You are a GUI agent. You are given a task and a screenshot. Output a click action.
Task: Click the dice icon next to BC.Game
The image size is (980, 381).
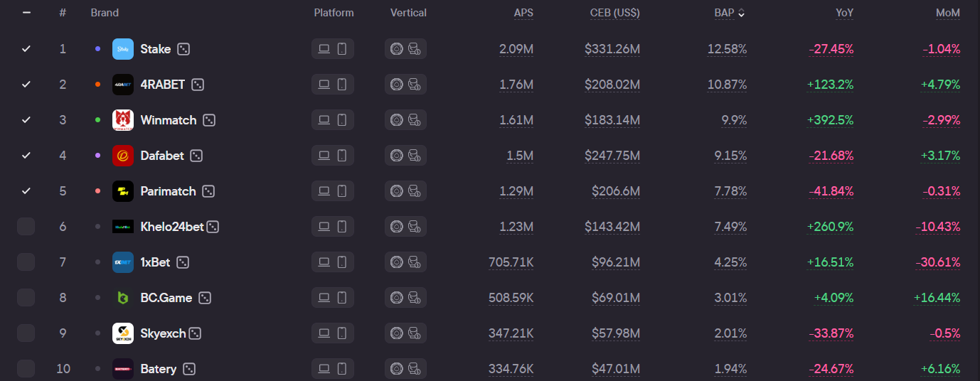pos(205,298)
